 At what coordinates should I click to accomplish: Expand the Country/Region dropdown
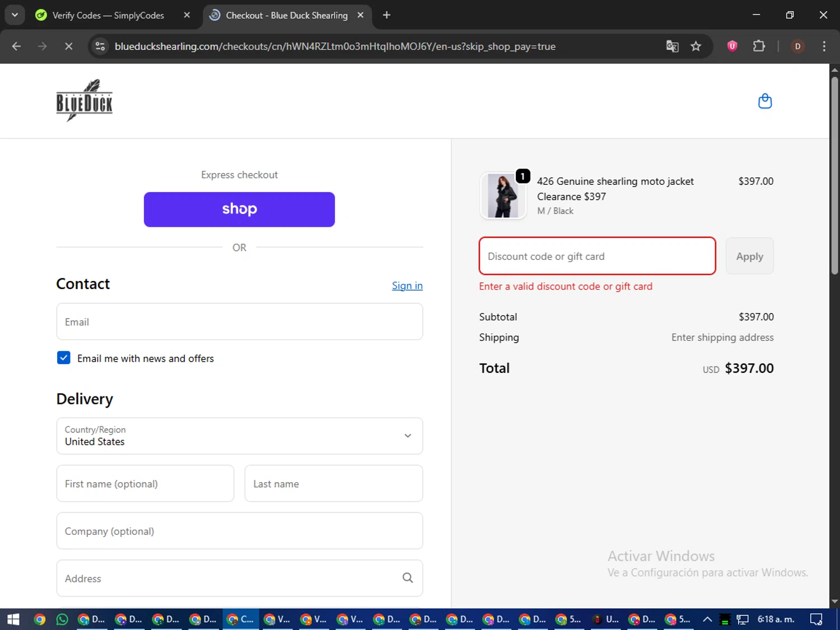[x=240, y=436]
